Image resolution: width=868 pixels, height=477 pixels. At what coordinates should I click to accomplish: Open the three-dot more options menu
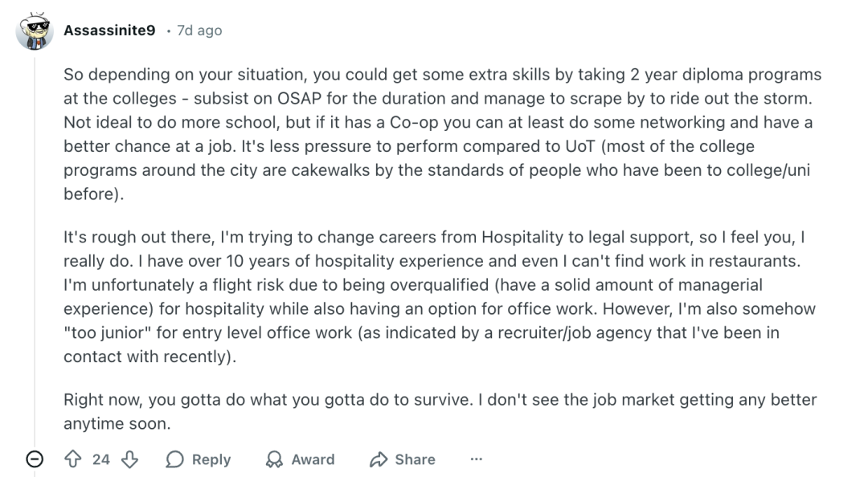[477, 459]
